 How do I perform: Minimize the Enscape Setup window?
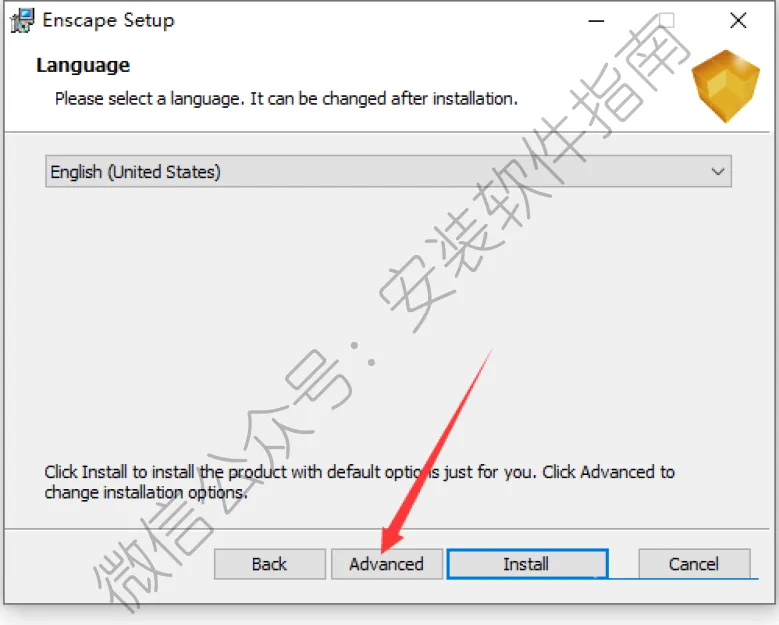(596, 21)
